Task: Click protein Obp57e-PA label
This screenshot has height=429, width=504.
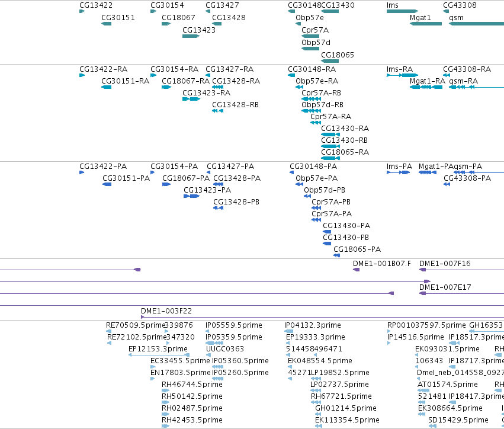Action: point(317,178)
